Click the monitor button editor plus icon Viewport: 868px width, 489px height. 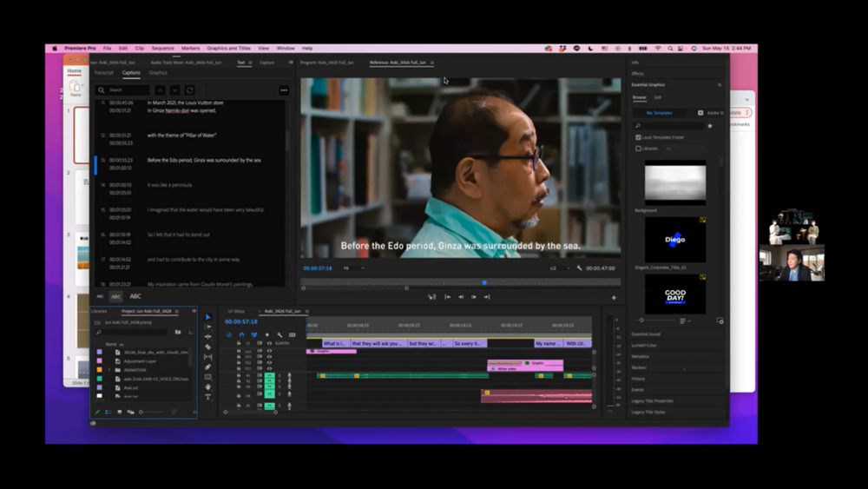(x=614, y=297)
